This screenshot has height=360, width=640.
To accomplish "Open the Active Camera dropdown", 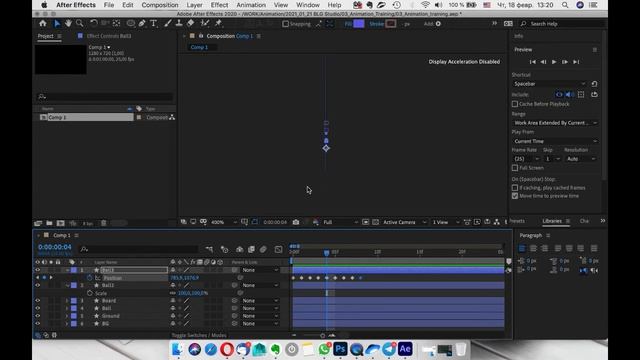I will click(404, 222).
